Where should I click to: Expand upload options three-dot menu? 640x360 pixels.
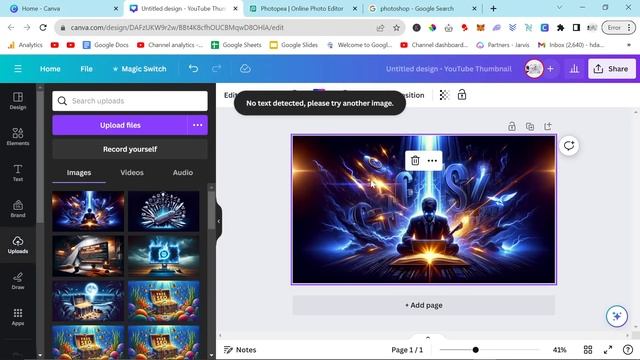pyautogui.click(x=198, y=125)
